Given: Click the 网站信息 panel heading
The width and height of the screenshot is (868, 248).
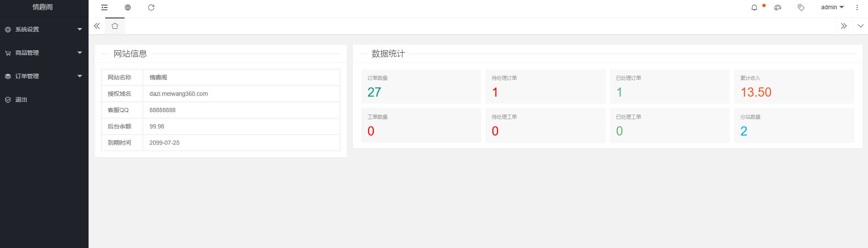Looking at the screenshot, I should click(130, 54).
